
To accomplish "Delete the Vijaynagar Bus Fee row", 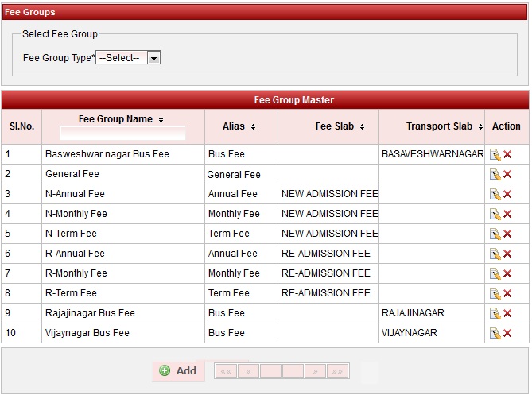I will [x=507, y=333].
